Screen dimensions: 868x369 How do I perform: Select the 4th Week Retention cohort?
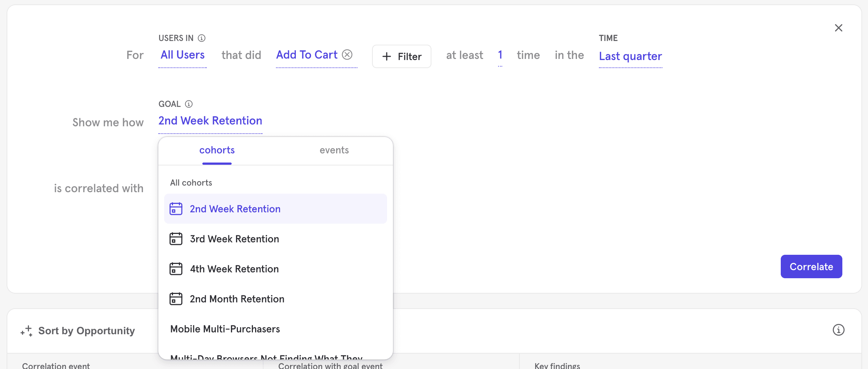click(x=234, y=268)
